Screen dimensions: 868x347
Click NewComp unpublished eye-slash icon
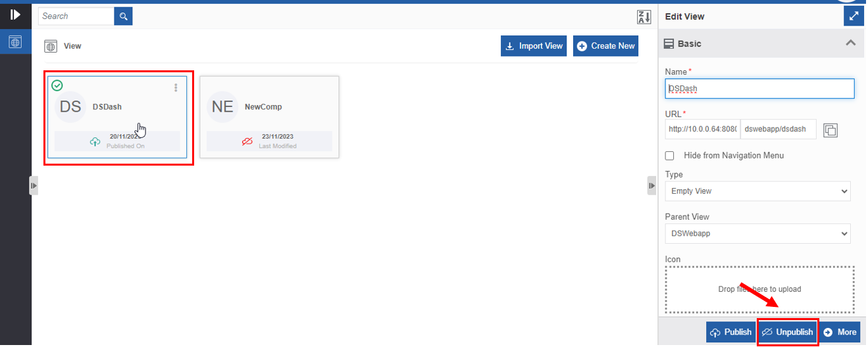coord(247,141)
